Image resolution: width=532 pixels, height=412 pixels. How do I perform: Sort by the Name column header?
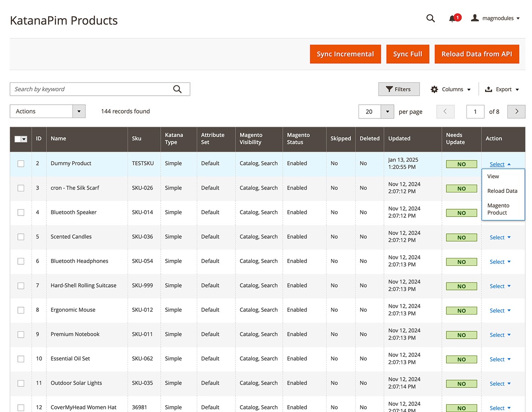pos(87,139)
